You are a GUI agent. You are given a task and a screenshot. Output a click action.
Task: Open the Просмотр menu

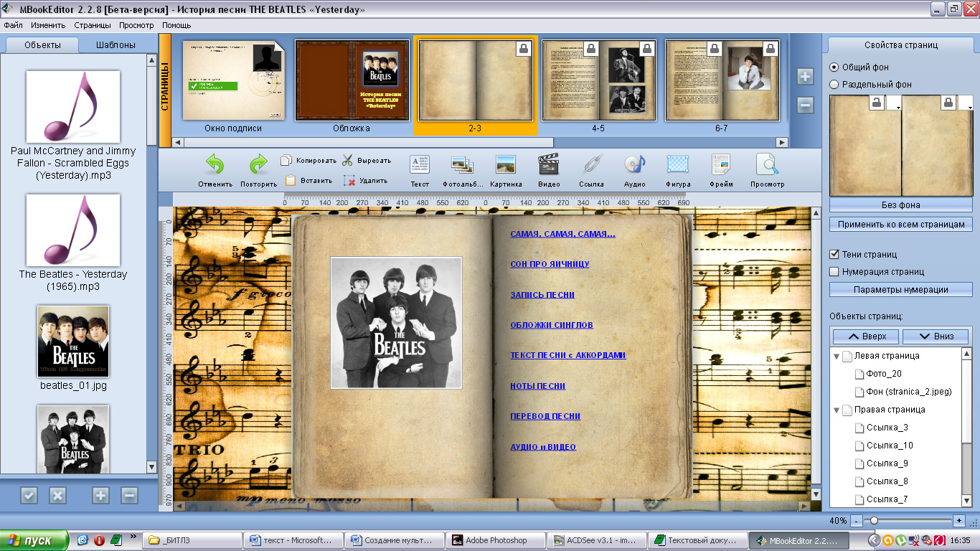(x=136, y=25)
